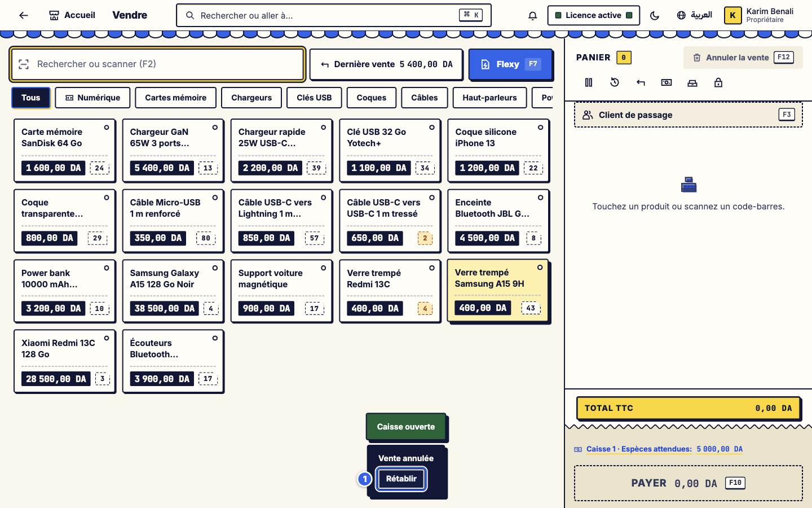Add Carte mémoire SanDisk 64 Go to cart
Screen dimensions: 812x508
coord(65,151)
